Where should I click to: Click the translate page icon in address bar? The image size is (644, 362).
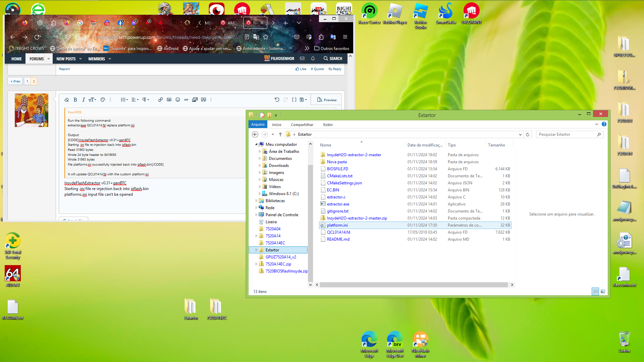pyautogui.click(x=256, y=37)
